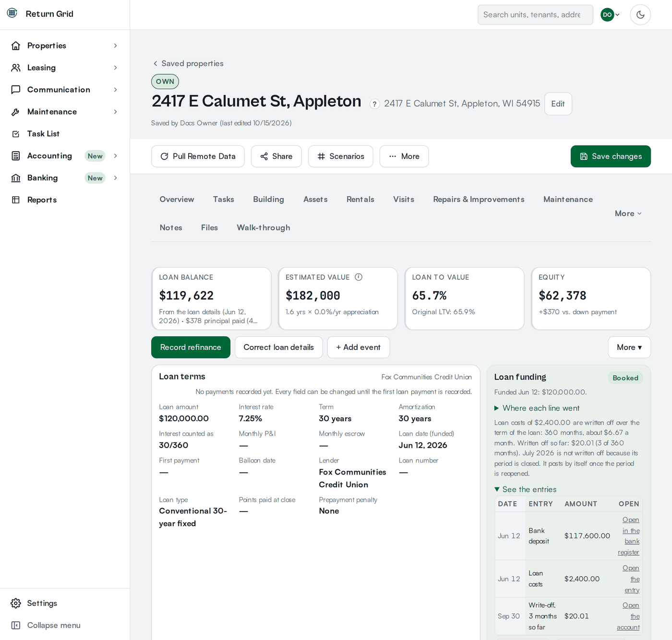Image resolution: width=672 pixels, height=640 pixels.
Task: Click the Pull Remote Data button
Action: 198,156
